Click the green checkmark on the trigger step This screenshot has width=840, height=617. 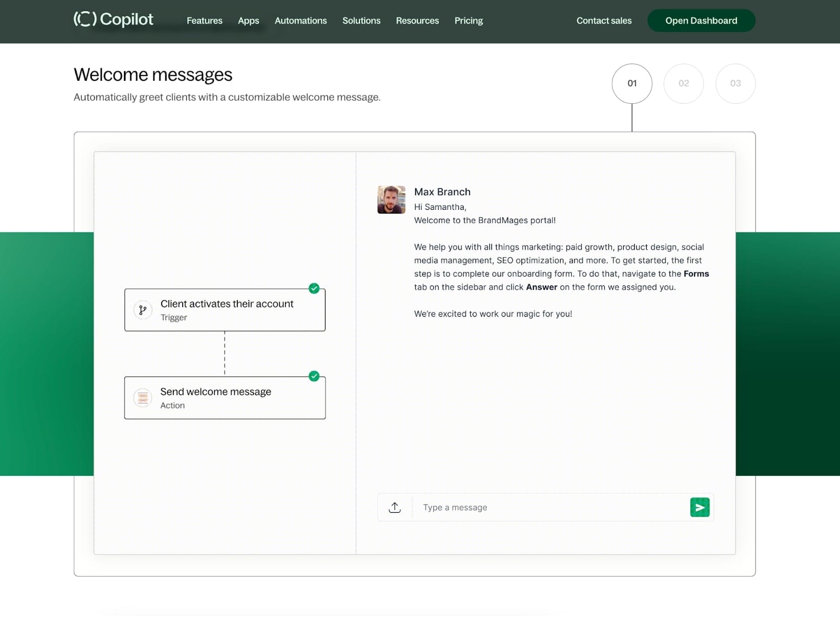pos(314,289)
